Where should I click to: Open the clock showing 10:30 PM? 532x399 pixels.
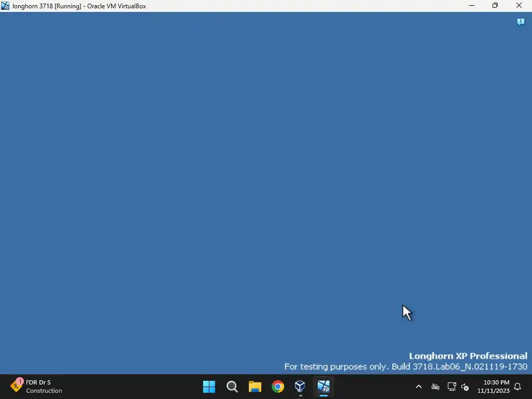pyautogui.click(x=494, y=387)
